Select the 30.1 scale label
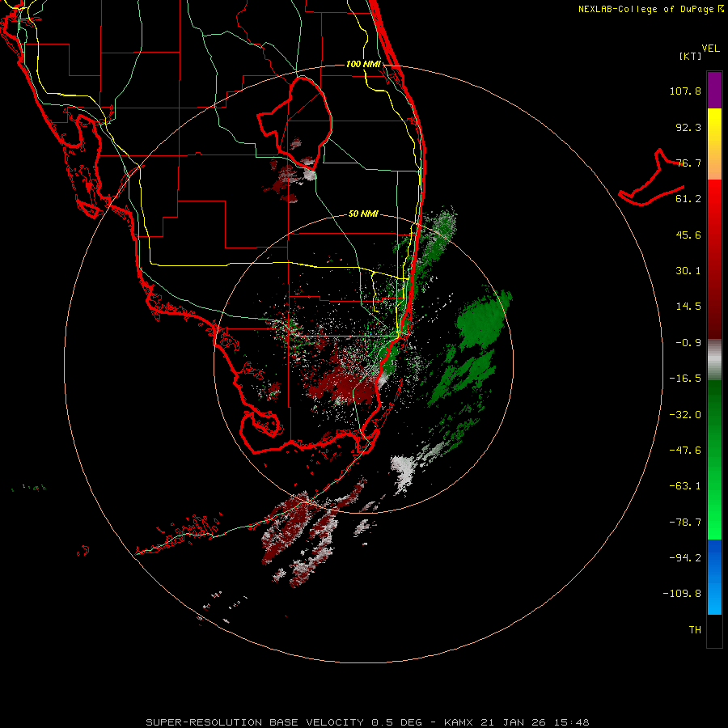This screenshot has height=728, width=728. click(x=688, y=271)
